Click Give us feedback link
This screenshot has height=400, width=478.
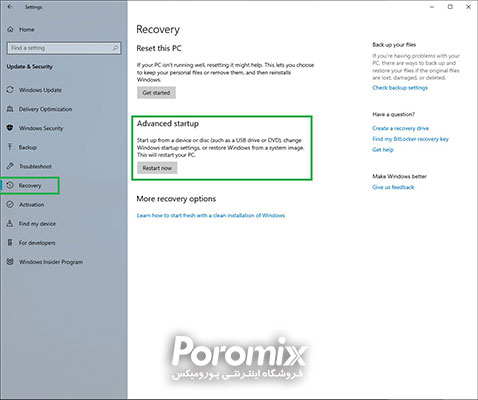click(x=393, y=187)
